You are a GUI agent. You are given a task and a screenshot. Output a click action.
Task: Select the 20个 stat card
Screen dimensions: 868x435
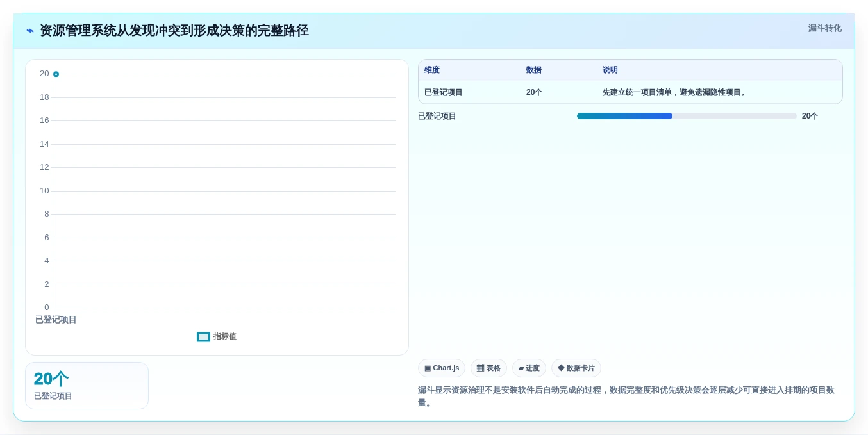pos(87,386)
